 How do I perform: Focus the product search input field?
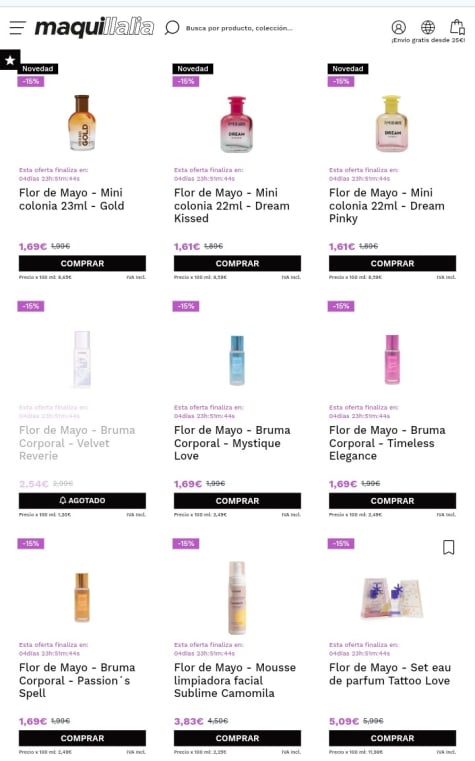click(x=239, y=28)
